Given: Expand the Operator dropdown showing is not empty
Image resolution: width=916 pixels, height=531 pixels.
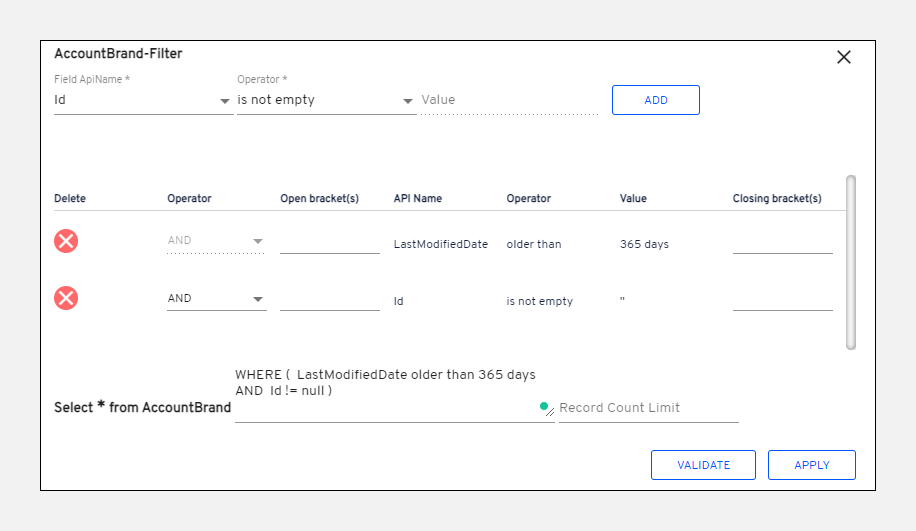Looking at the screenshot, I should 326,100.
